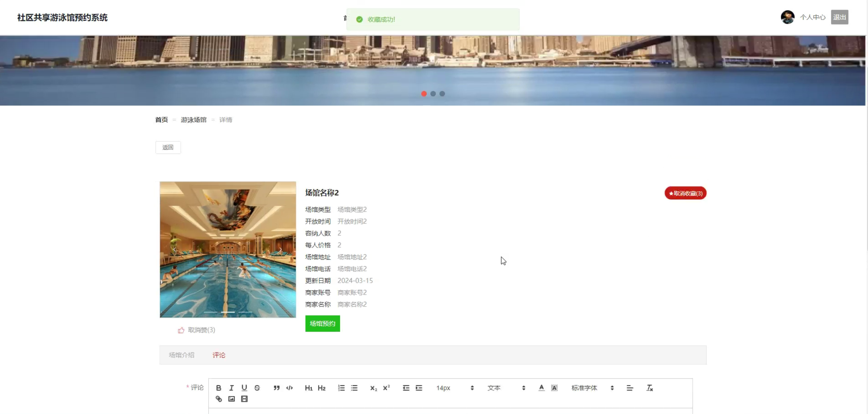Clear text formatting icon

coord(649,388)
